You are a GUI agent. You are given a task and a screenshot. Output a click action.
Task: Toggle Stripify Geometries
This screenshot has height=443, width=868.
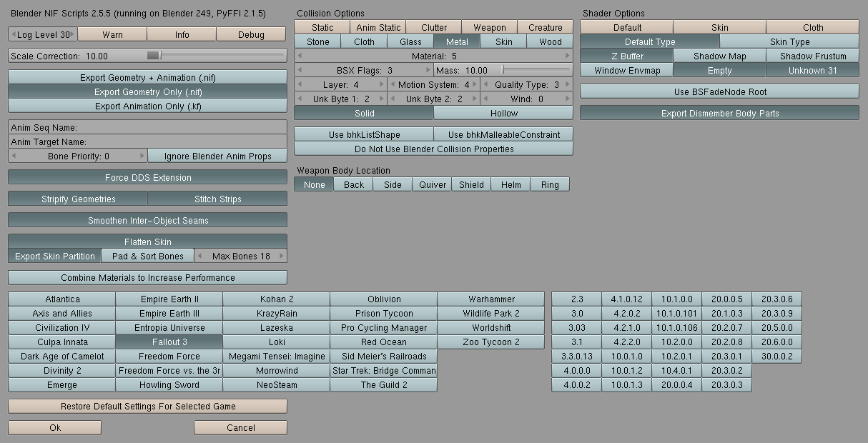pyautogui.click(x=78, y=199)
